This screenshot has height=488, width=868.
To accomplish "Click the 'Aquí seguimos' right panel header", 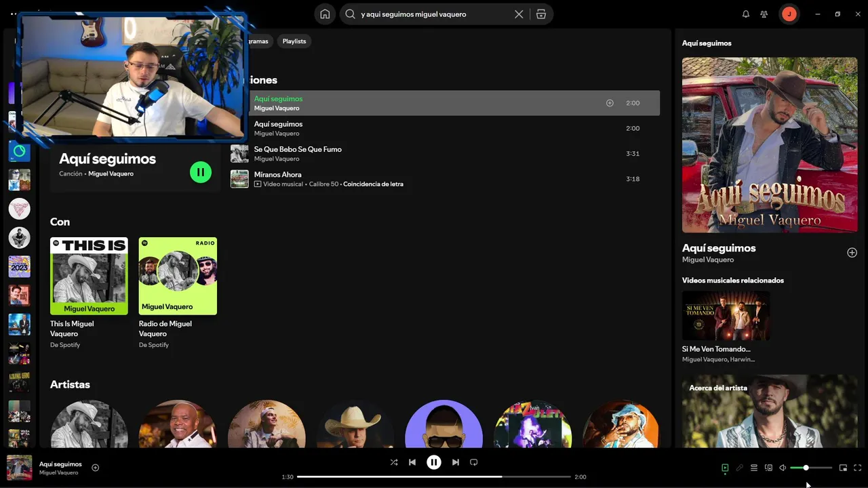I will (707, 43).
